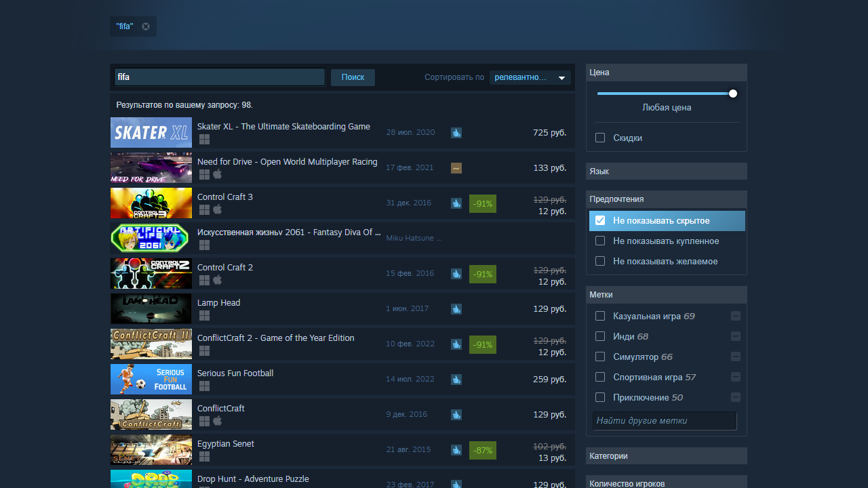The height and width of the screenshot is (488, 868).
Task: Expand the Количество игроков filter panel
Action: 667,482
